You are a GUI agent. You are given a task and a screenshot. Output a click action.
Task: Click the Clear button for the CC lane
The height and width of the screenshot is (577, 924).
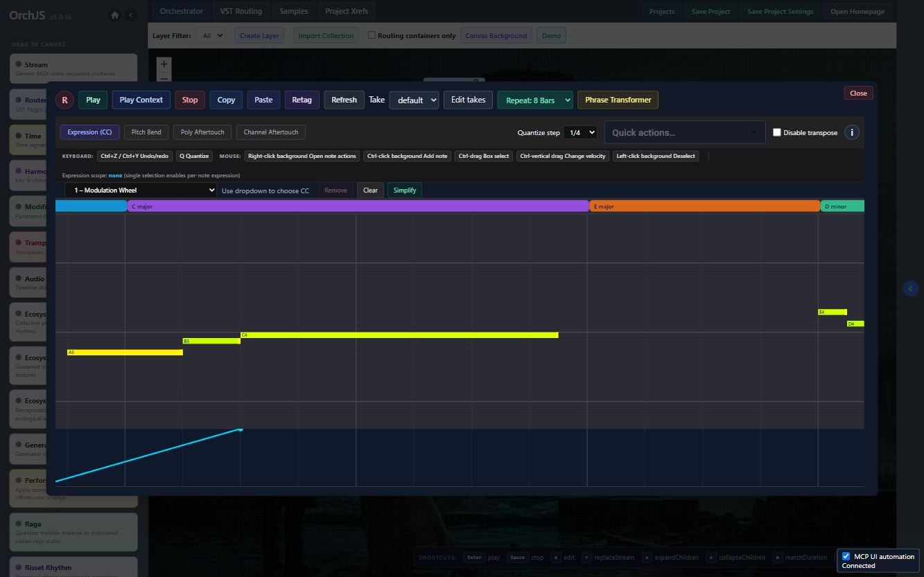coord(370,190)
